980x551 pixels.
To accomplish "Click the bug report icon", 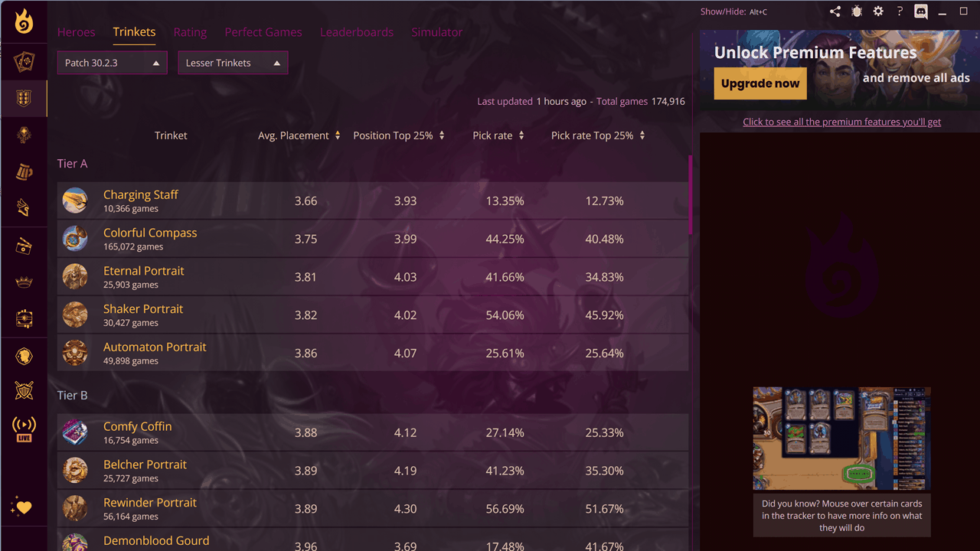I will (857, 11).
